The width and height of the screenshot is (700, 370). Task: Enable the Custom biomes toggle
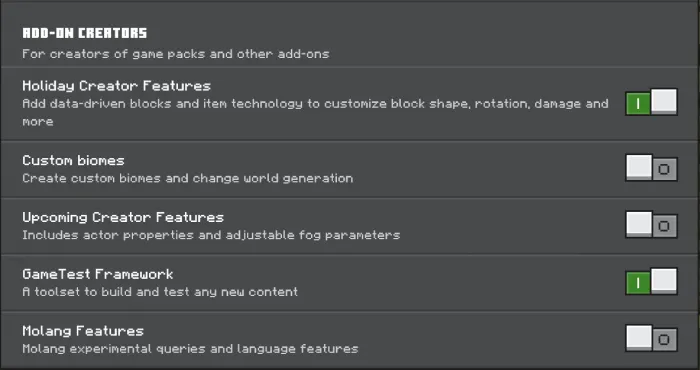tap(651, 168)
